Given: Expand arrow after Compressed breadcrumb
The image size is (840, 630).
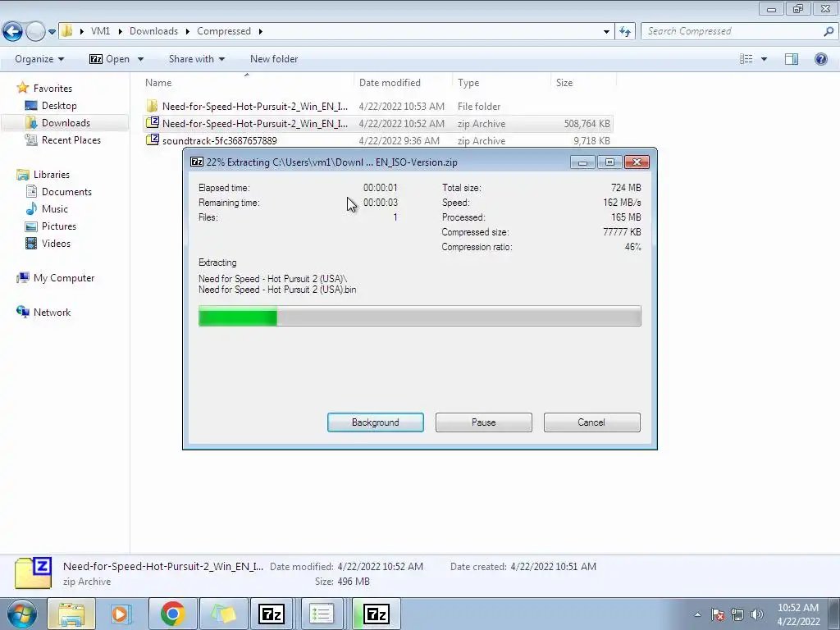Looking at the screenshot, I should [260, 31].
